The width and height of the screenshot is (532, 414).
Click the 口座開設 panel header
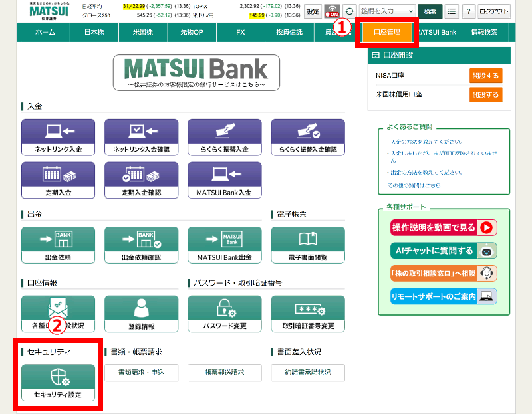tap(439, 55)
